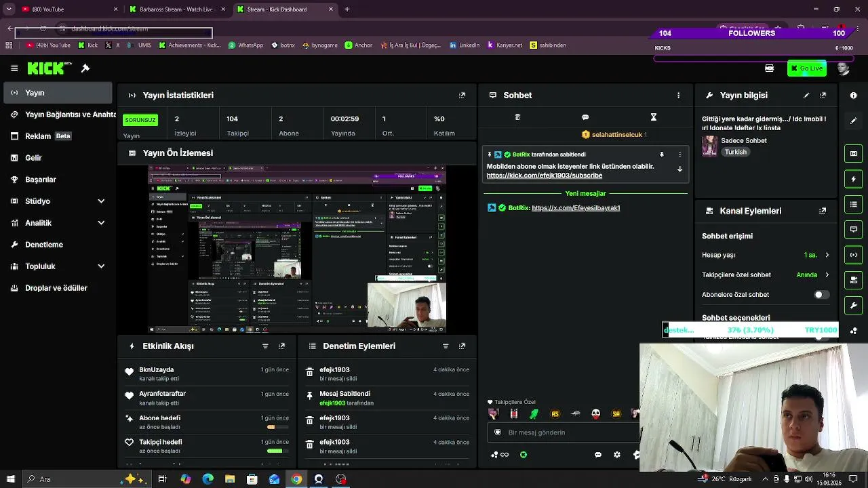Image resolution: width=868 pixels, height=488 pixels.
Task: Switch to Barbaross Stream browser tab
Action: 176,9
